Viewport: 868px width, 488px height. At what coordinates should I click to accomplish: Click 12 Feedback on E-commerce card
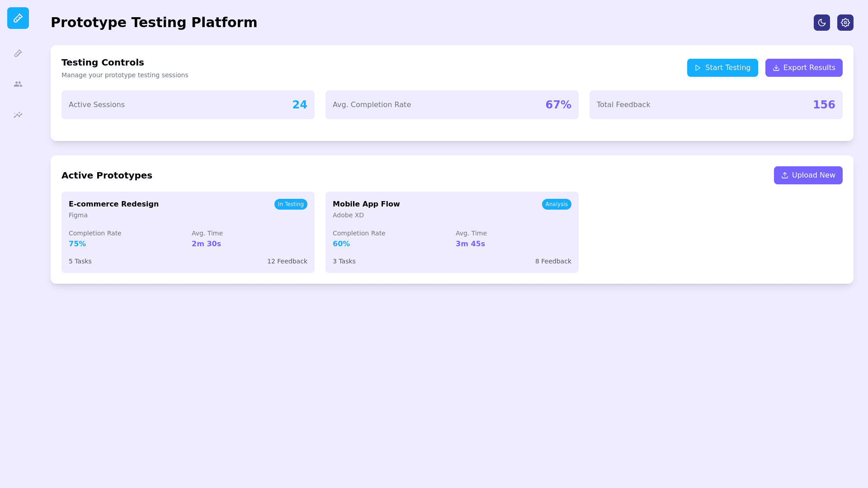point(287,261)
